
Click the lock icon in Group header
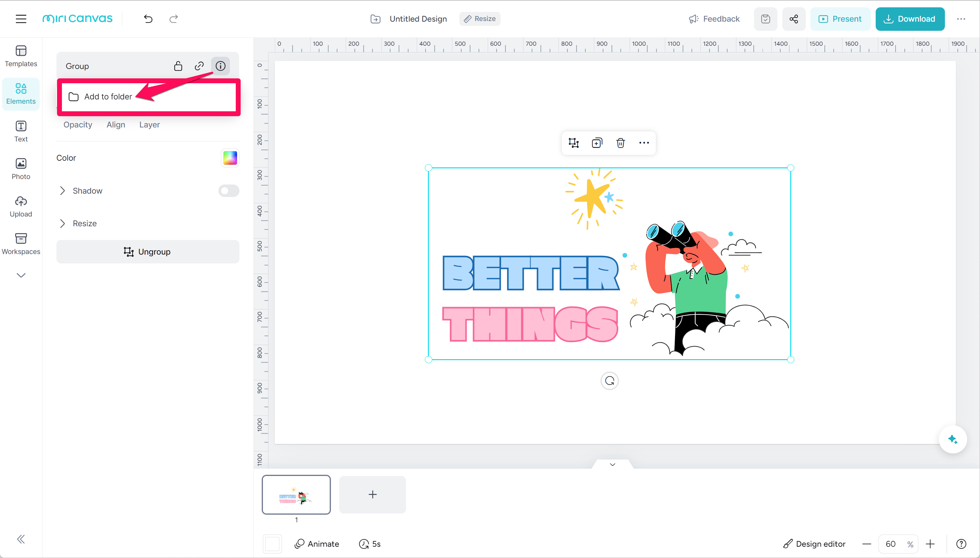(178, 66)
